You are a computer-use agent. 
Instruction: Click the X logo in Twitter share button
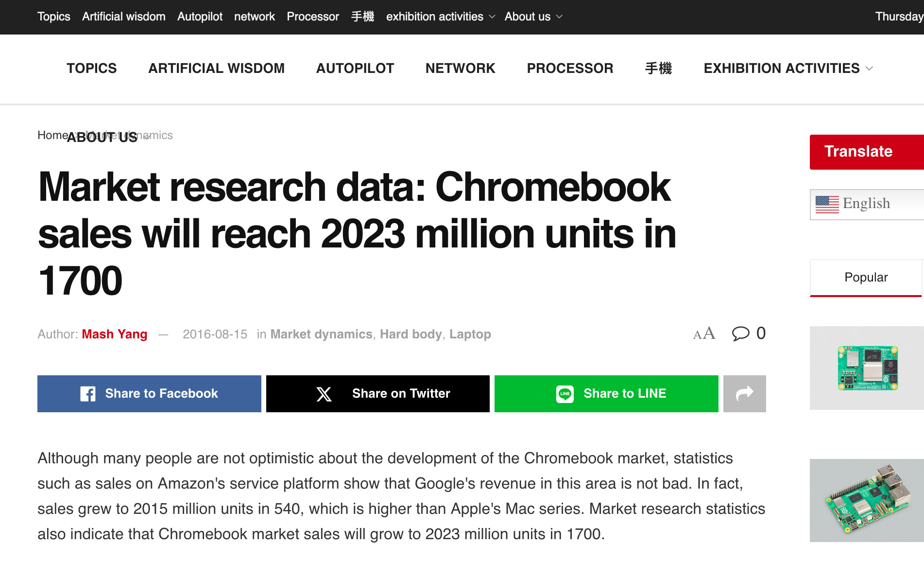(324, 394)
